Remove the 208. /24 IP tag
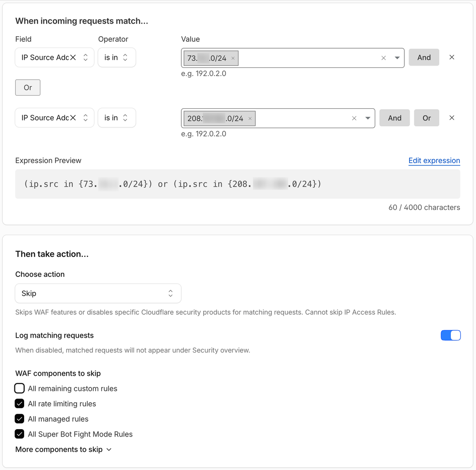The height and width of the screenshot is (470, 476). 250,118
